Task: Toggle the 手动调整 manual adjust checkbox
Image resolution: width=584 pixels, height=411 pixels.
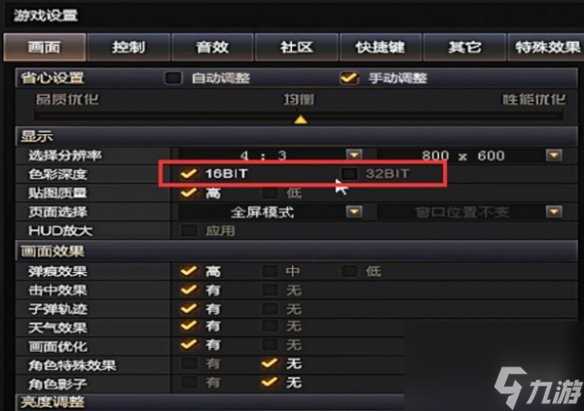Action: [x=349, y=78]
